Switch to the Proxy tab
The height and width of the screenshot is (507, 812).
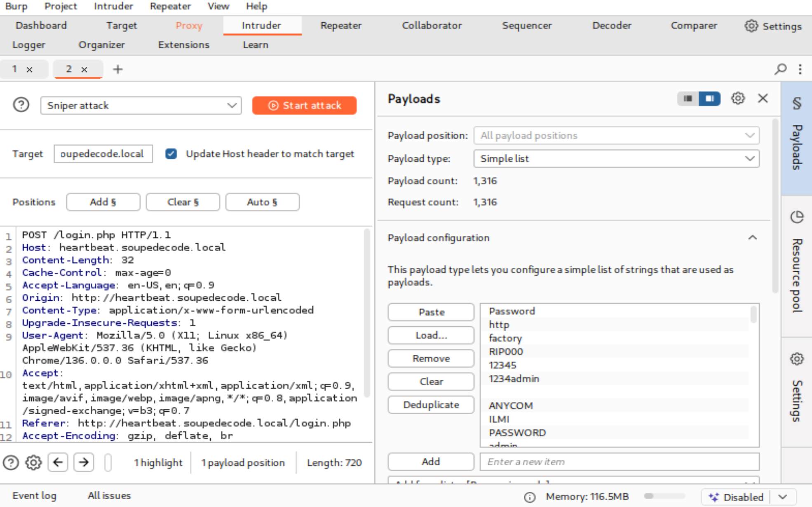tap(189, 26)
